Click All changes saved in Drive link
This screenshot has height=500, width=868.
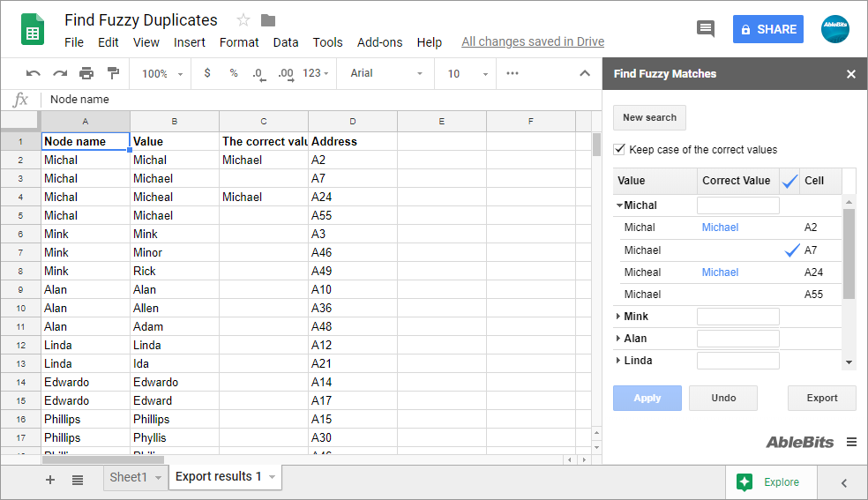[533, 42]
